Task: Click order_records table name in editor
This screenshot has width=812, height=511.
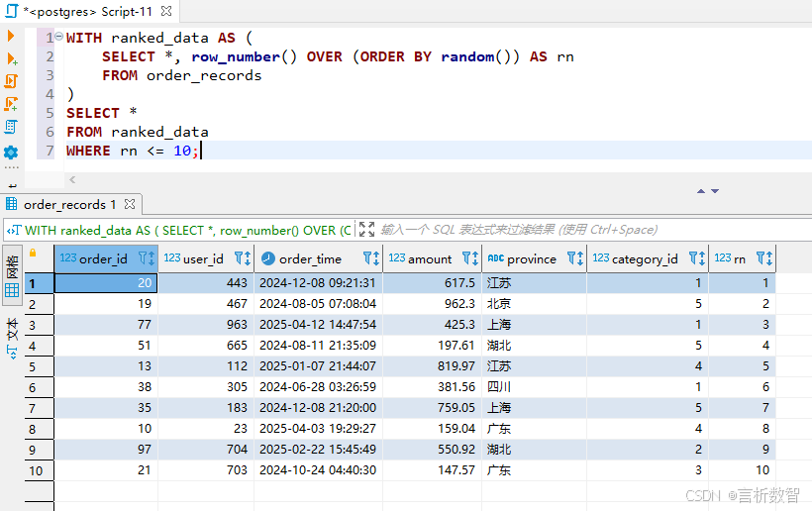Action: 204,75
